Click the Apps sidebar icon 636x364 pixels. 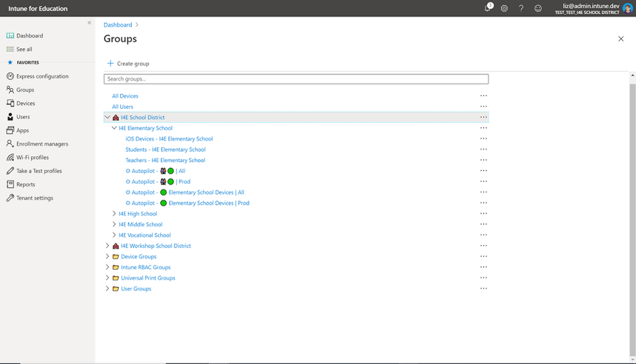pos(10,130)
